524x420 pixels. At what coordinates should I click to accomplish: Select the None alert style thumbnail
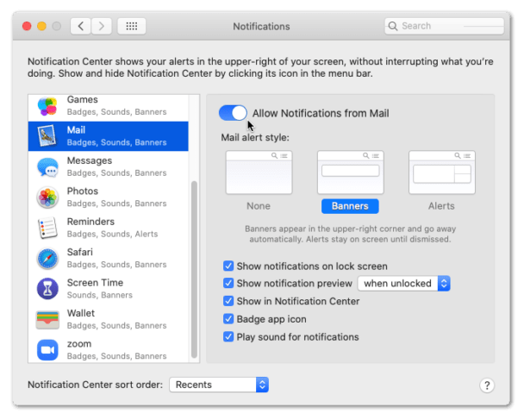pyautogui.click(x=259, y=172)
